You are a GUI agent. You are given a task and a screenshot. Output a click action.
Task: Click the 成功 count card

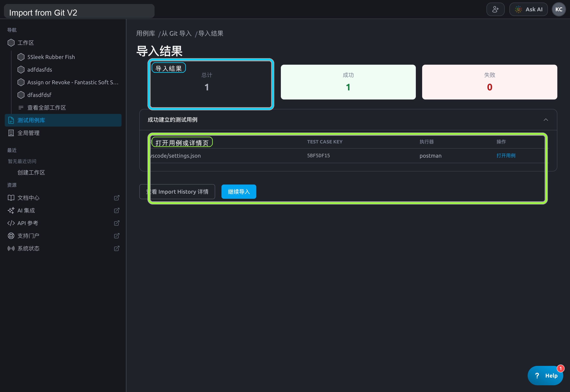(x=348, y=82)
